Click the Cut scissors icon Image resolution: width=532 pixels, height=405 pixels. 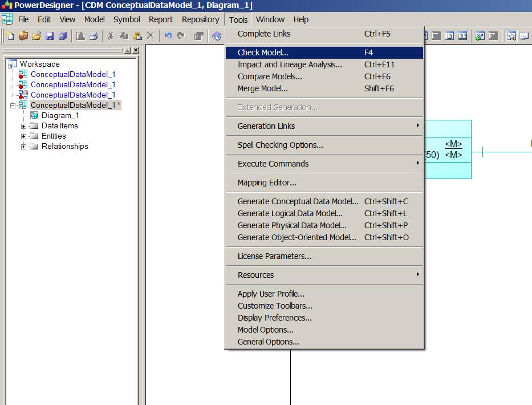(x=111, y=35)
